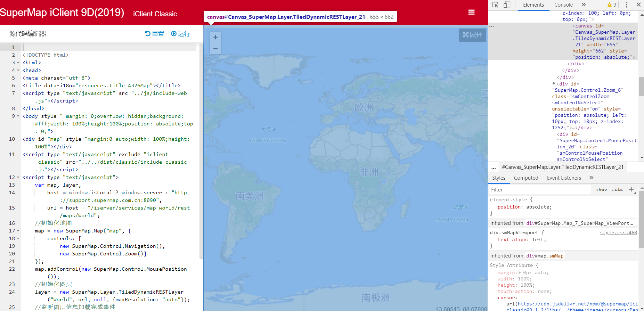Expand SuperMap.Control.Zoom_6 div node
The image size is (644, 311).
tap(554, 83)
